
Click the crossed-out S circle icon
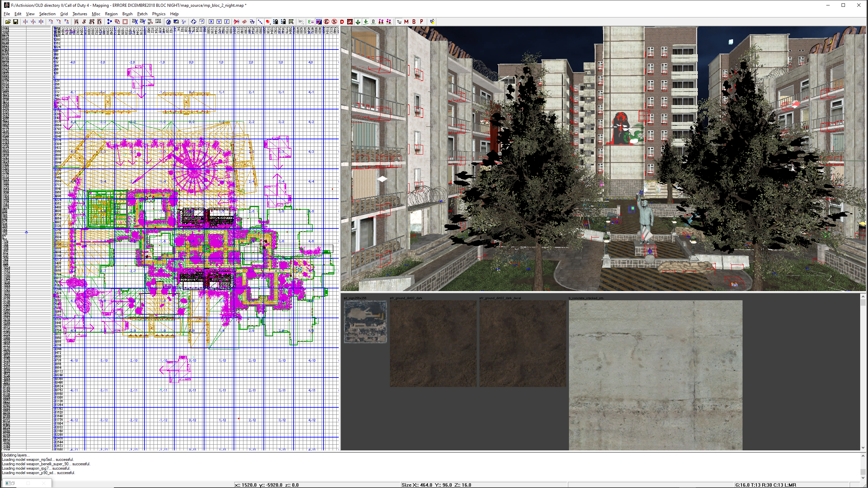[x=334, y=22]
